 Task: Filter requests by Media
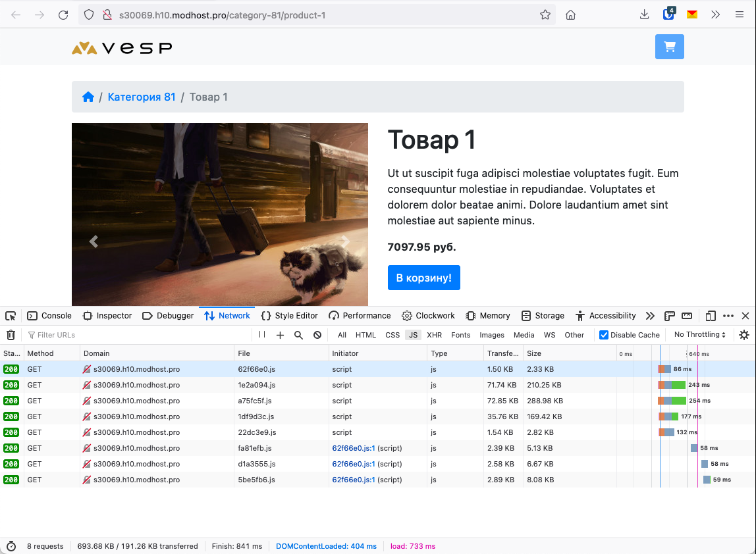(524, 335)
